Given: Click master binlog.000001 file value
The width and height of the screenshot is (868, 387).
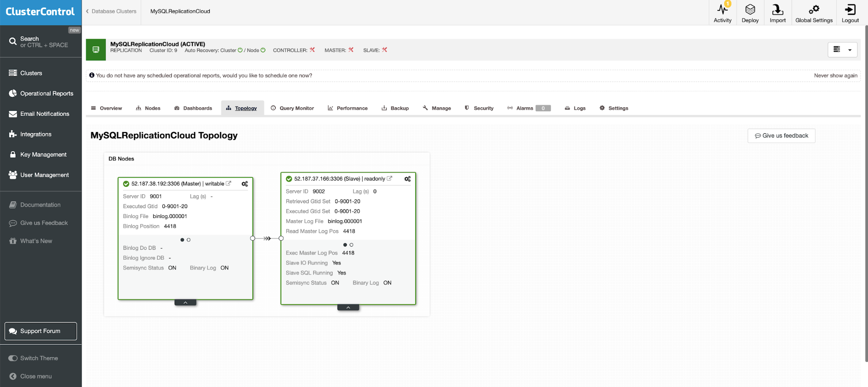Looking at the screenshot, I should (170, 216).
